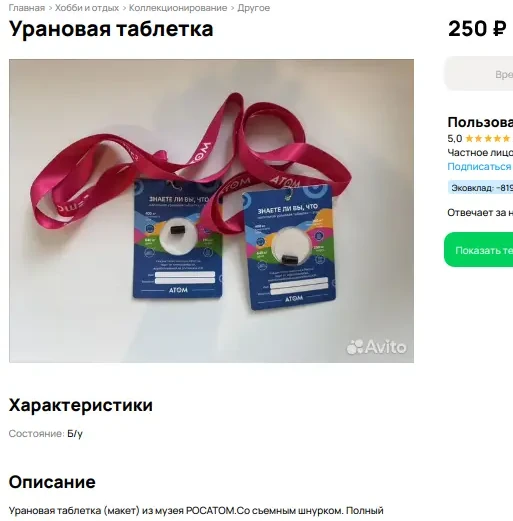This screenshot has height=521, width=513.
Task: Tap the green Показать телефон button
Action: coord(479,250)
